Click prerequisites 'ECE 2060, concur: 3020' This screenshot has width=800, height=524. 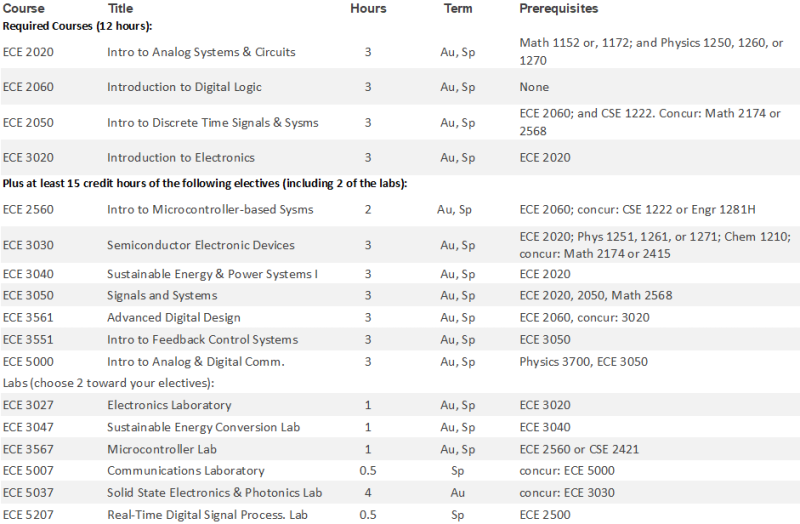click(x=585, y=317)
